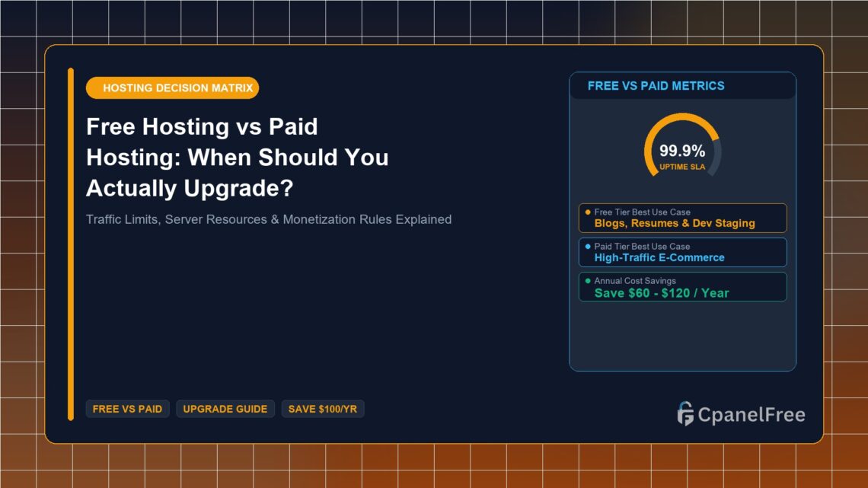The width and height of the screenshot is (868, 488).
Task: Click the CpanelFree lock logo icon
Action: pyautogui.click(x=685, y=414)
